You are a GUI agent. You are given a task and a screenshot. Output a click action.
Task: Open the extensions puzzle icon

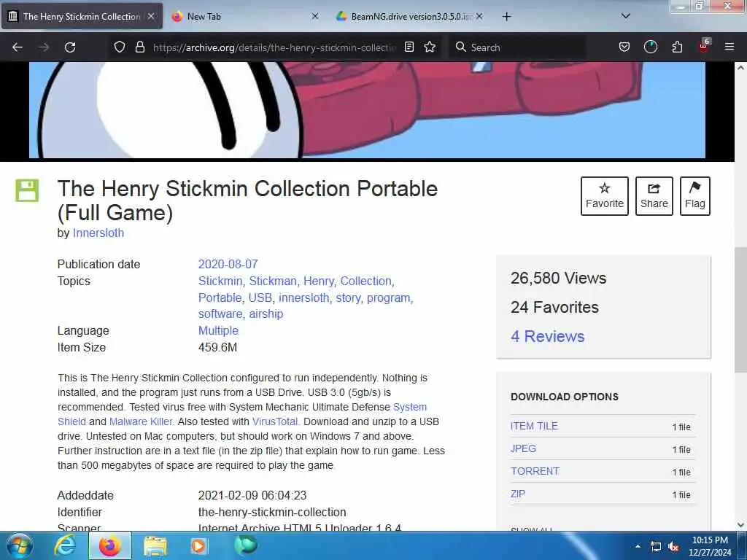point(677,47)
